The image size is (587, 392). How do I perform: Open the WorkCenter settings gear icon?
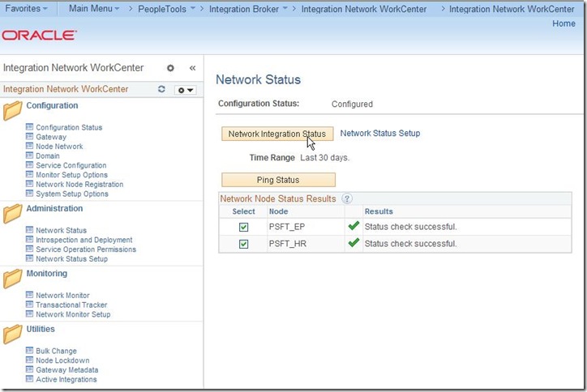(170, 68)
